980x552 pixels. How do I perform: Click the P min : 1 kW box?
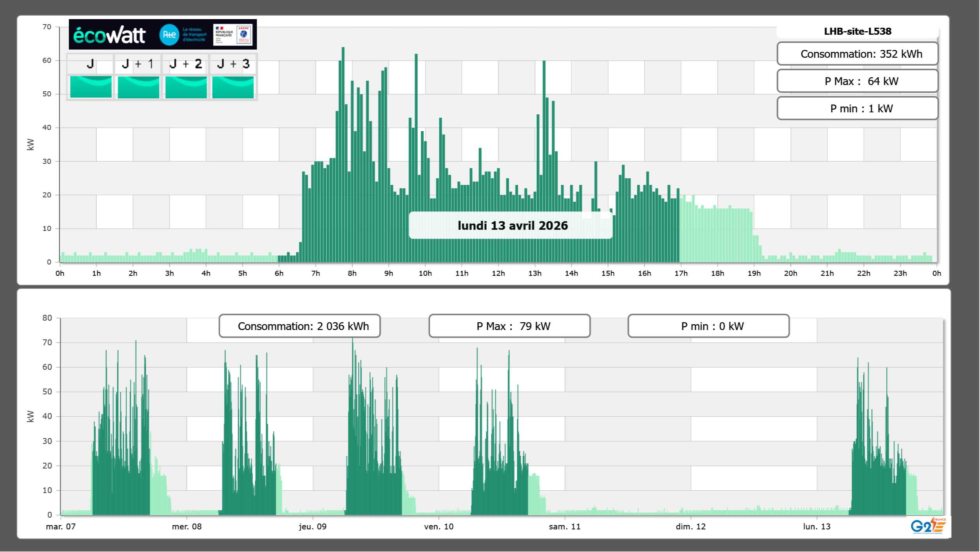tap(857, 108)
